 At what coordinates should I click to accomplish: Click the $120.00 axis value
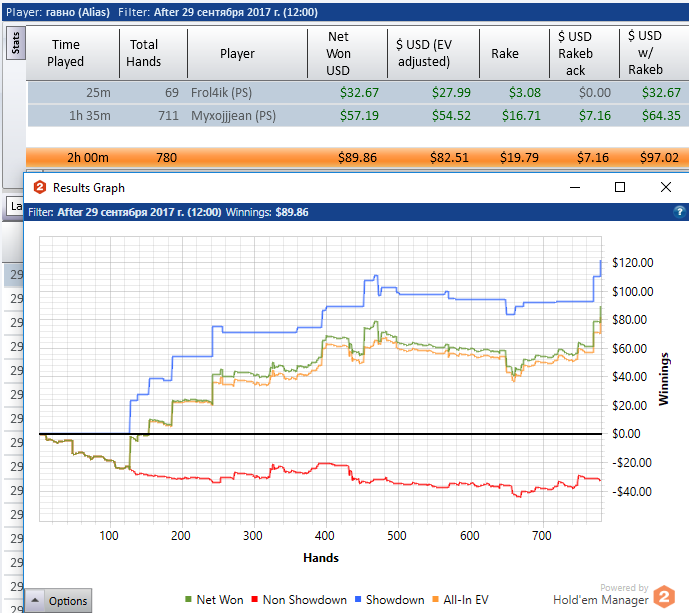[x=633, y=262]
